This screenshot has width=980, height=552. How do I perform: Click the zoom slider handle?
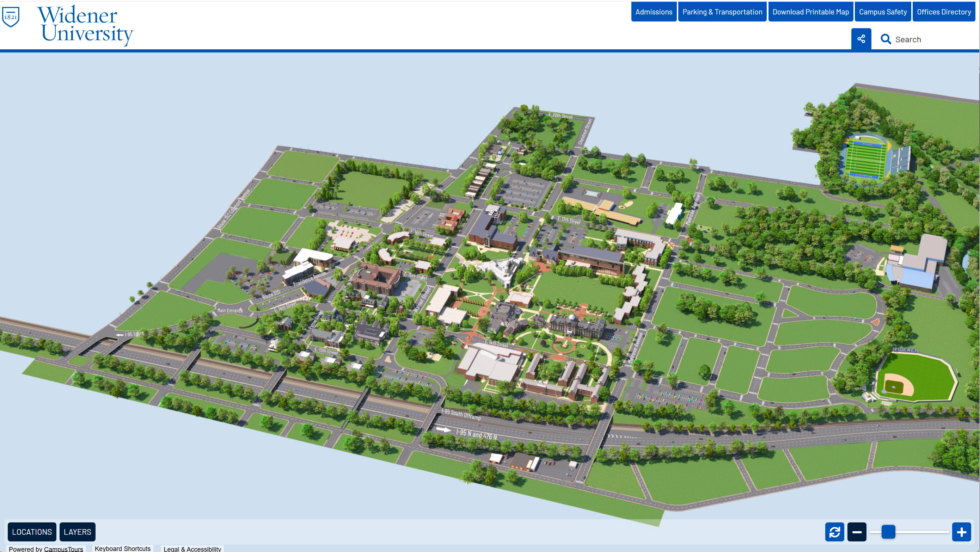888,532
